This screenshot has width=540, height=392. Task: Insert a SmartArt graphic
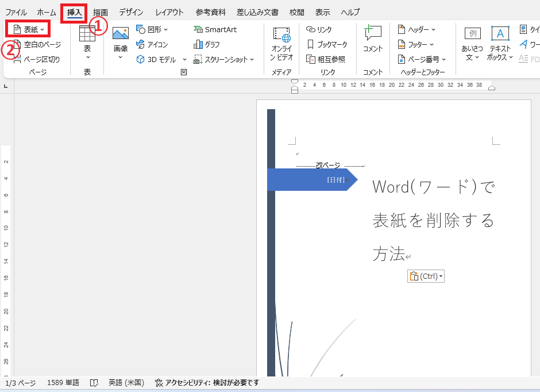pyautogui.click(x=215, y=30)
